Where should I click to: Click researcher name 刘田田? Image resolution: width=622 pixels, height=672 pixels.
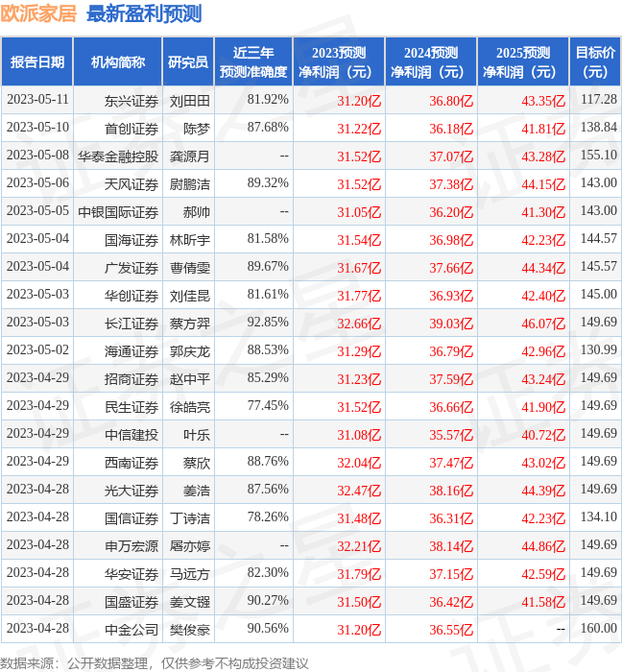coord(190,101)
